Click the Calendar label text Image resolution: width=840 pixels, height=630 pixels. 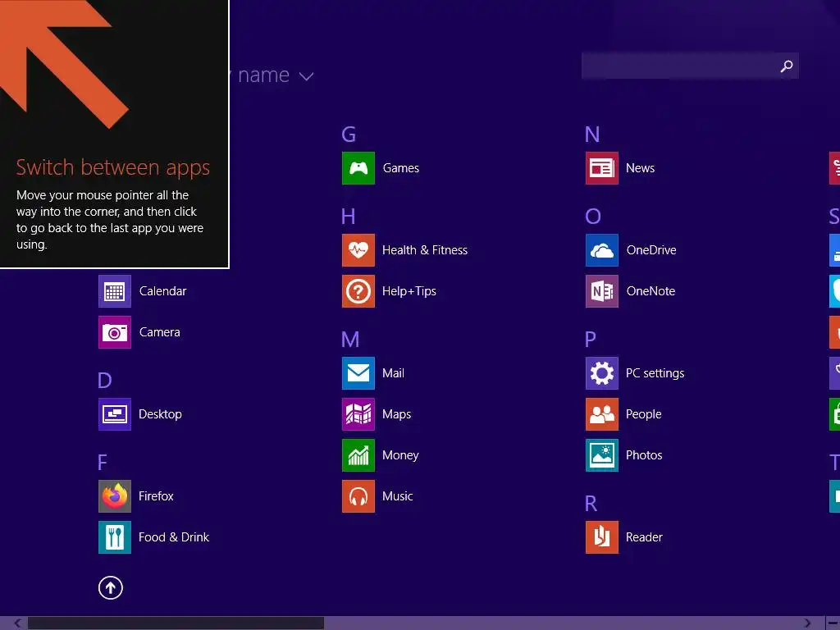(163, 291)
